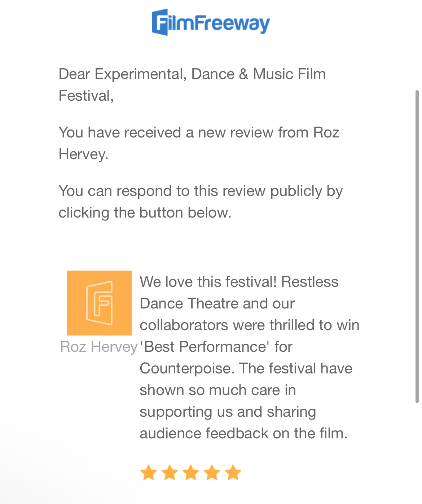
Task: Click the "audience feedback on the film" line
Action: [x=243, y=433]
